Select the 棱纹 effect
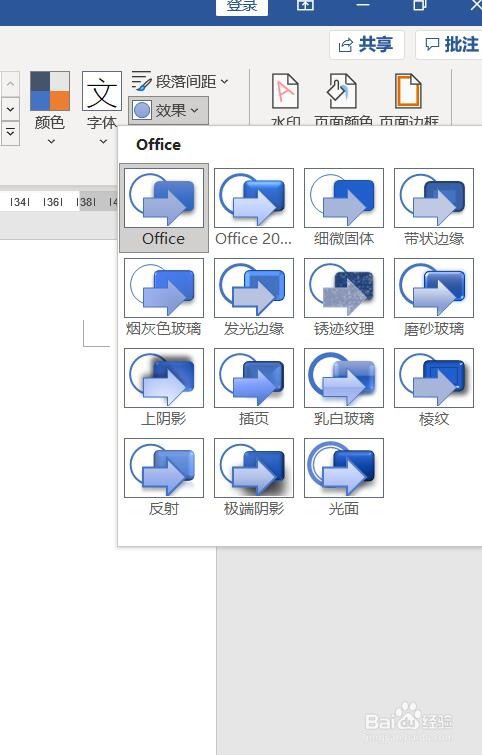Screen dimensions: 482x755 click(434, 388)
